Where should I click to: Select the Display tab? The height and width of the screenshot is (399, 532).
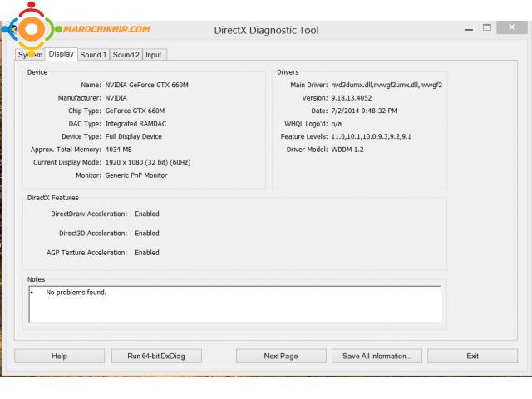pyautogui.click(x=61, y=54)
